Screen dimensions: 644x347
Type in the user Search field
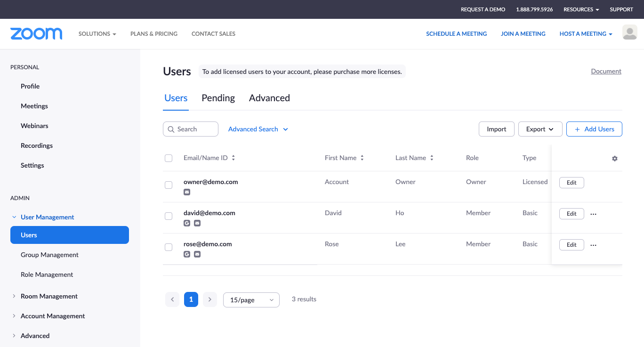[195, 129]
